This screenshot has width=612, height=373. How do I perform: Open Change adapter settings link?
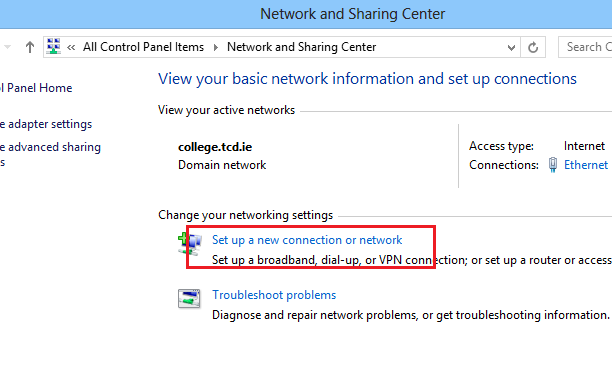46,124
